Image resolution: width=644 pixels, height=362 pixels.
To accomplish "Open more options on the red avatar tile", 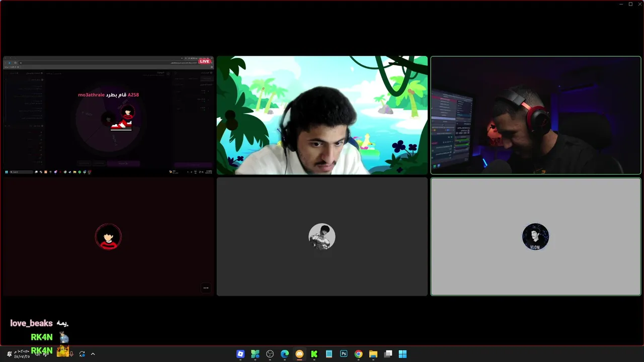I will click(206, 288).
